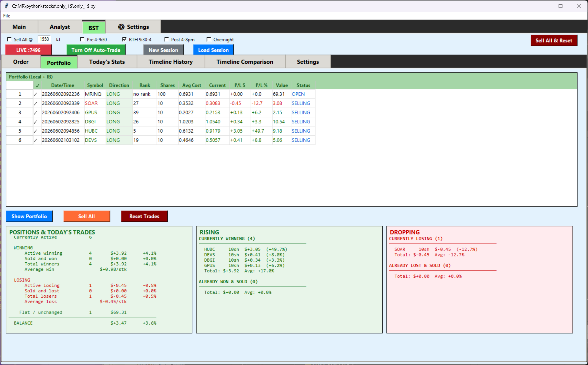This screenshot has height=365, width=588.
Task: Toggle the Overnight checkbox
Action: tap(209, 39)
